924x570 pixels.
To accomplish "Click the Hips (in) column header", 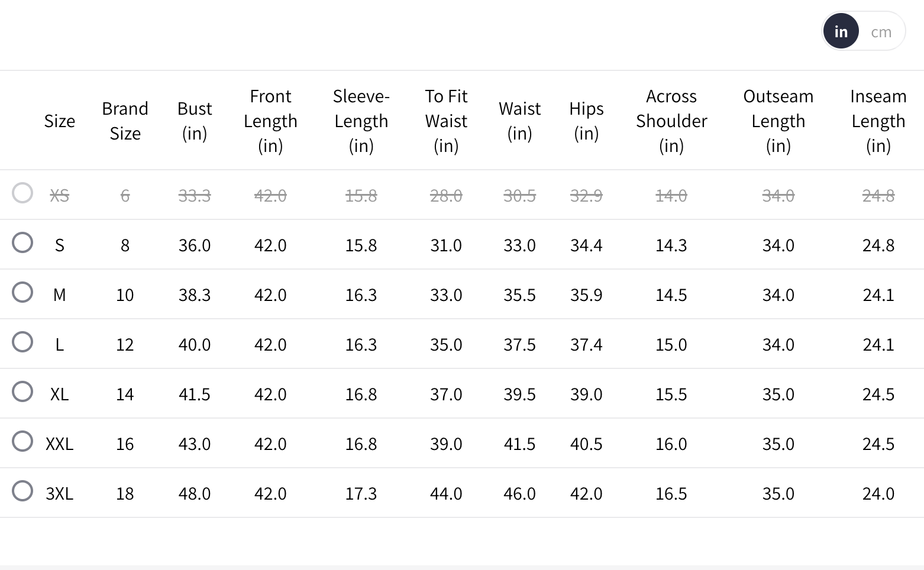I will (x=586, y=121).
